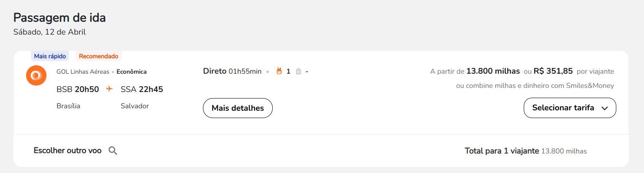Click SSA 22h45 arrival time
The image size is (644, 173).
[142, 89]
